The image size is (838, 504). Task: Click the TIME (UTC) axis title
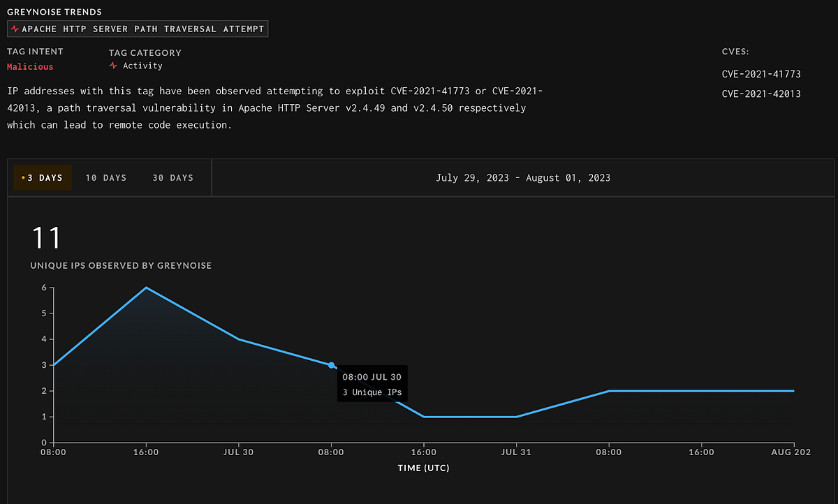pos(423,468)
